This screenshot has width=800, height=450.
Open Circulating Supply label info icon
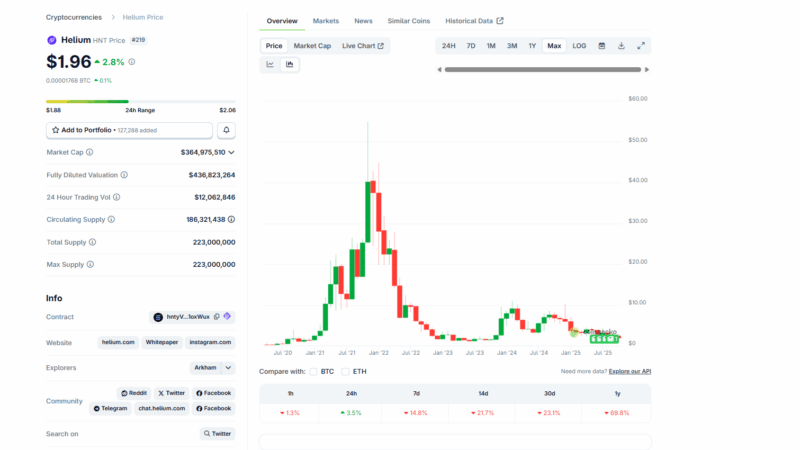click(111, 219)
